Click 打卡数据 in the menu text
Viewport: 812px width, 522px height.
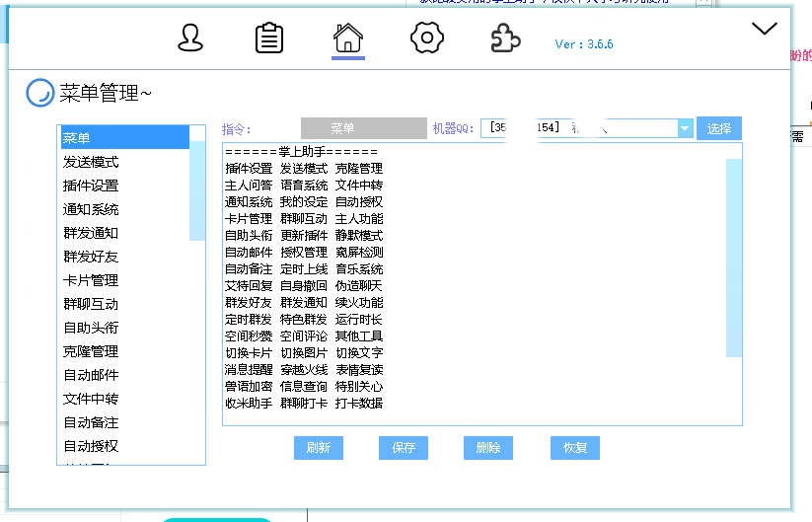[x=359, y=404]
